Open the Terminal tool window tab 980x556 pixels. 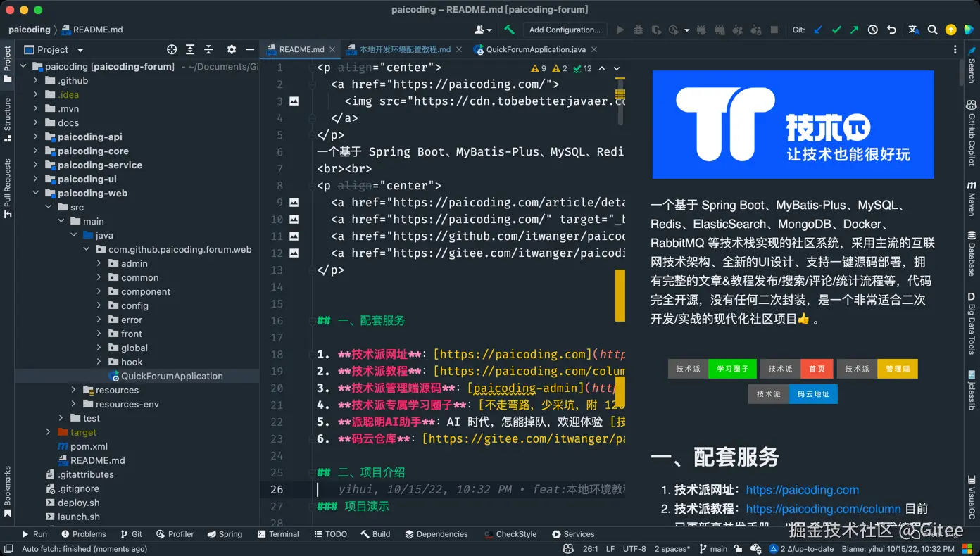pos(278,534)
